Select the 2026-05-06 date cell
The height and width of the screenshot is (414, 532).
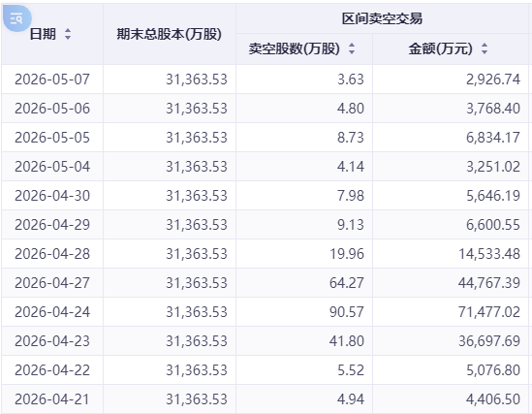52,109
